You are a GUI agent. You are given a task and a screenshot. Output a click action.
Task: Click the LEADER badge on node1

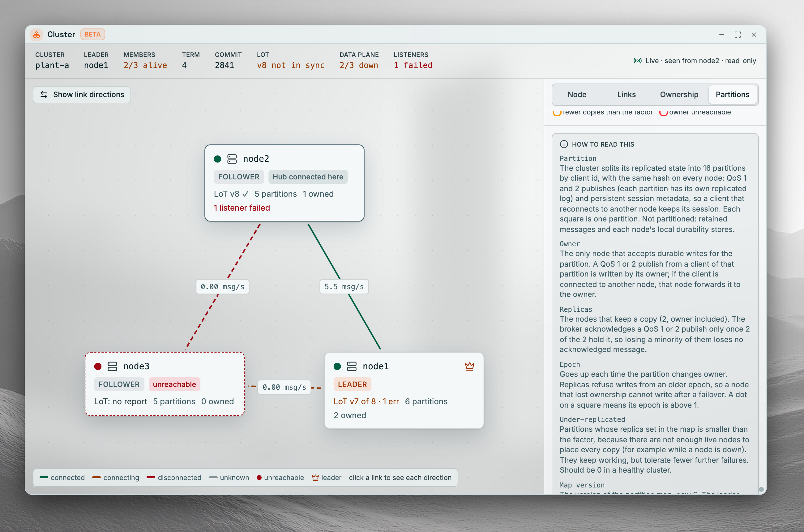coord(352,384)
